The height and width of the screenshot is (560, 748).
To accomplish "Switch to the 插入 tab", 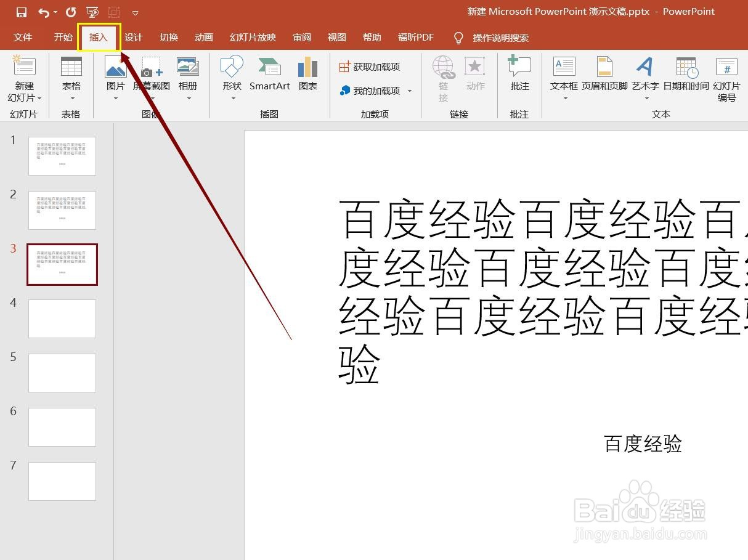I will click(x=99, y=38).
